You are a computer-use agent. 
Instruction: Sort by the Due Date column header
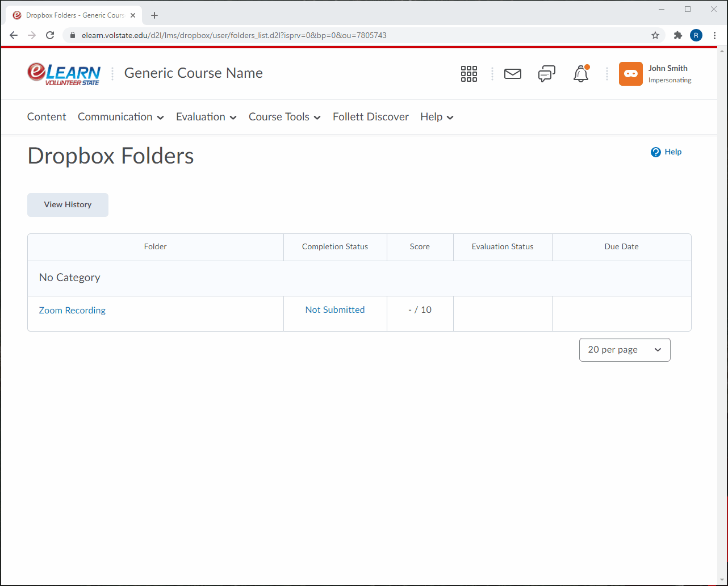621,246
